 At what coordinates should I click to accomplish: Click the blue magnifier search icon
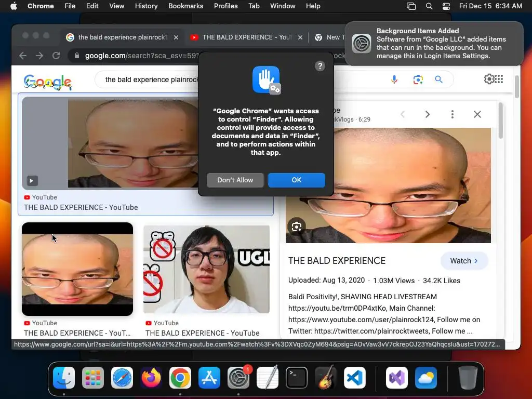438,79
